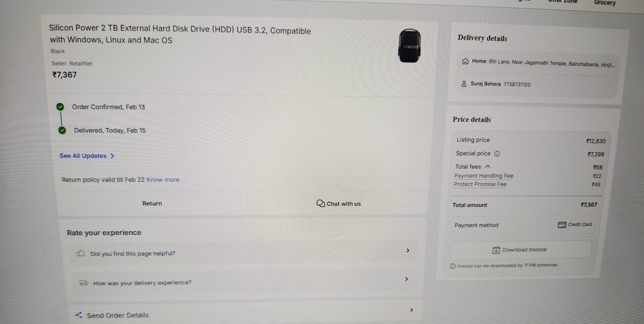Expand See All Updates chevron

[x=112, y=156]
